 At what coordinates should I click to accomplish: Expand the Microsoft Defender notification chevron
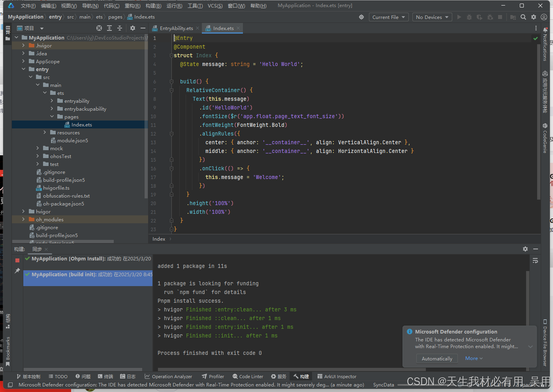[530, 347]
